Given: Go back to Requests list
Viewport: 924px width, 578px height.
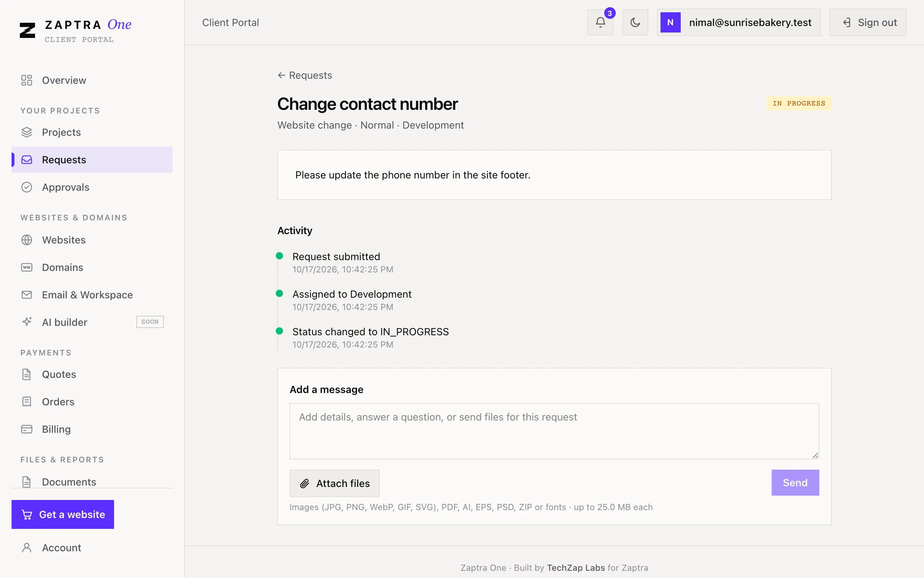Looking at the screenshot, I should [x=305, y=75].
